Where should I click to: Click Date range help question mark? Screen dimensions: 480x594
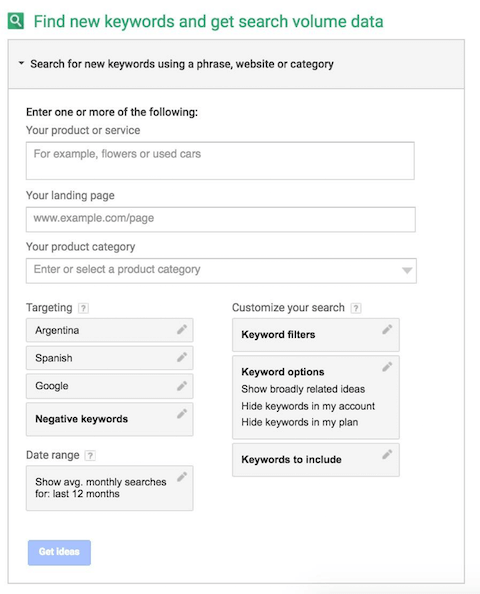(90, 455)
